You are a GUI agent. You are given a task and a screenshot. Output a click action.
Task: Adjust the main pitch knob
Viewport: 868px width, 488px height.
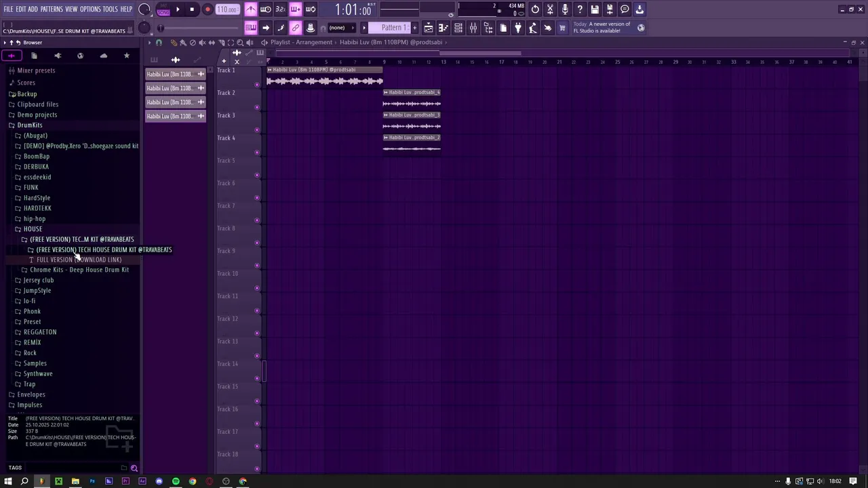point(144,28)
